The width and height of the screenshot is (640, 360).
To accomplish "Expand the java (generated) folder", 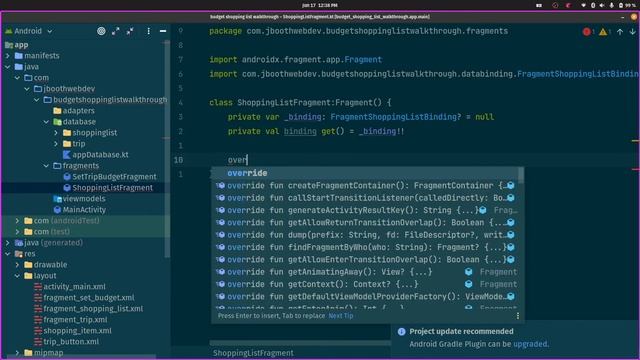I will click(x=8, y=243).
